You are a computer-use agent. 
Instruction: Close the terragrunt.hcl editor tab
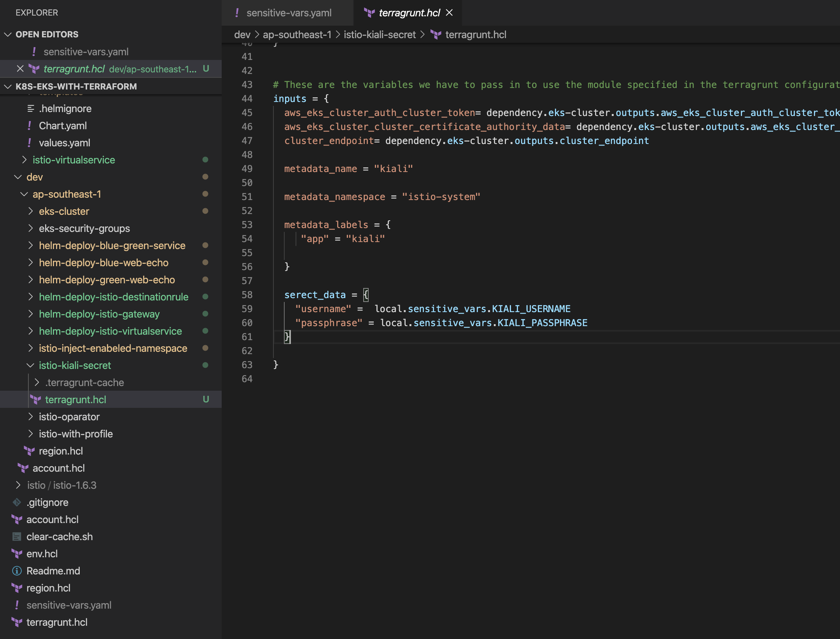click(x=449, y=13)
